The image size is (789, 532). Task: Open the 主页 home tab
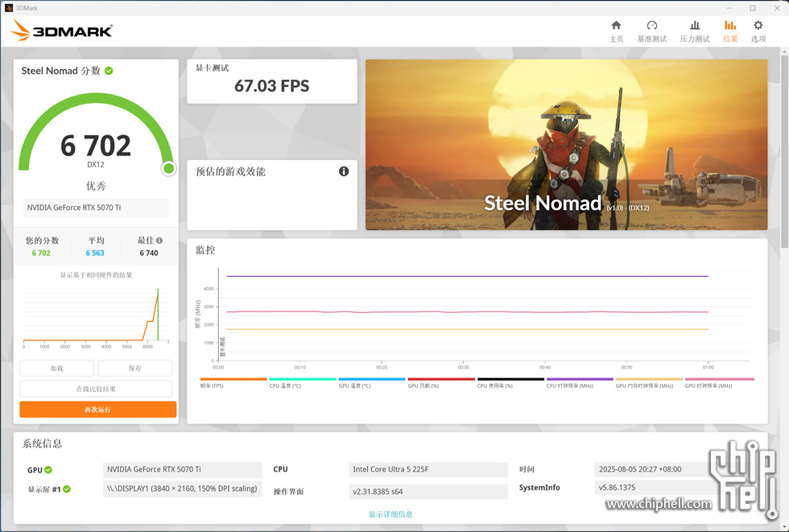pyautogui.click(x=616, y=31)
